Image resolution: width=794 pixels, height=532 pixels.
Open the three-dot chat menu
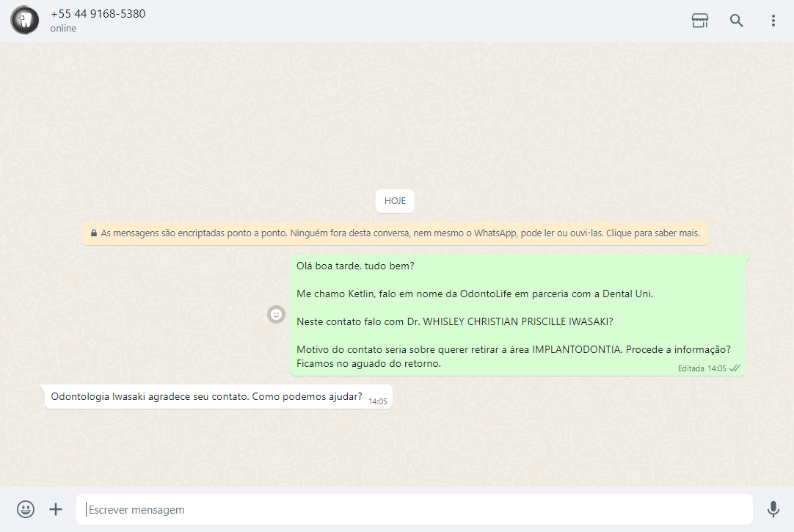773,21
